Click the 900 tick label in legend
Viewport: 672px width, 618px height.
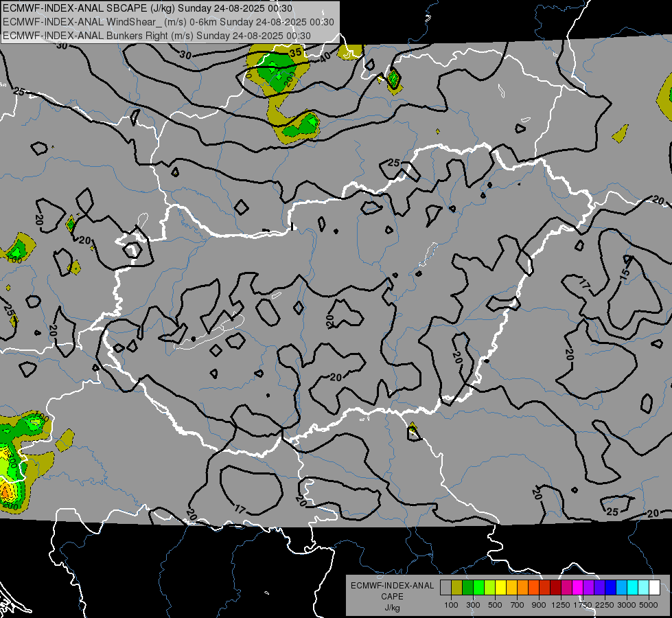[x=539, y=605]
